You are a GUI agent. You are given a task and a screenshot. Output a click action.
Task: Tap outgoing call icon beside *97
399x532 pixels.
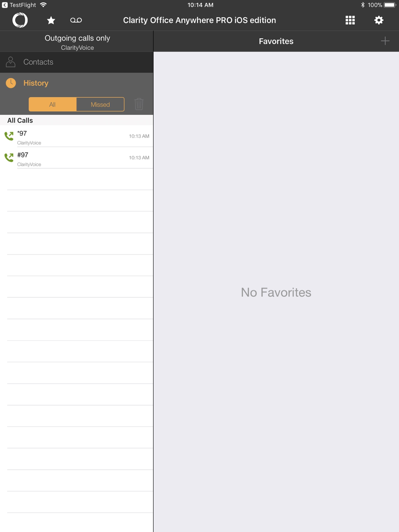pos(9,136)
